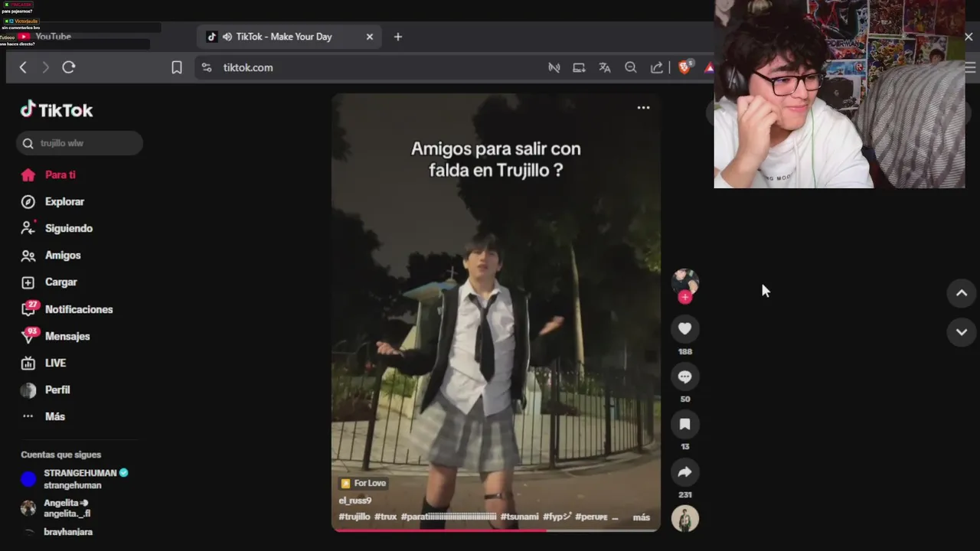Click the picture-in-picture icon in toolbar

click(x=579, y=67)
